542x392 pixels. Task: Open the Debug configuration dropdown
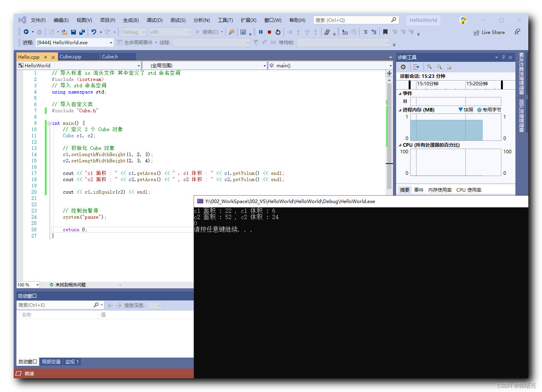pos(134,32)
